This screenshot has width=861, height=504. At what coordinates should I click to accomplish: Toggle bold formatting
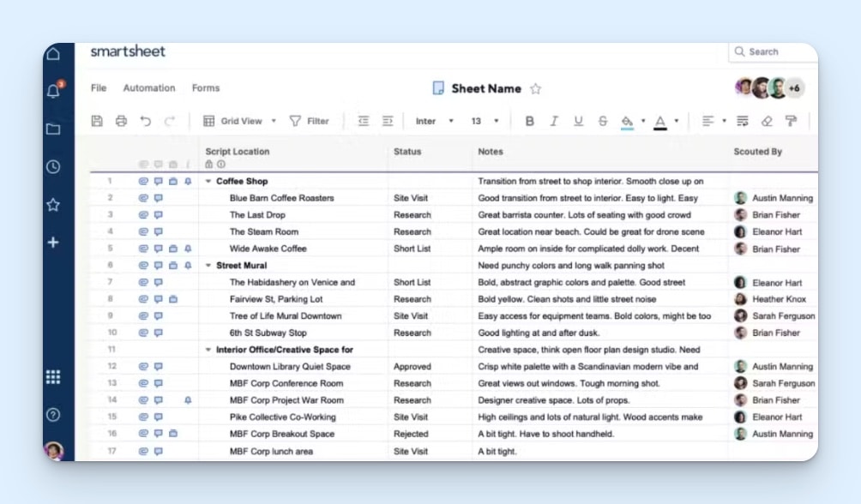coord(529,121)
